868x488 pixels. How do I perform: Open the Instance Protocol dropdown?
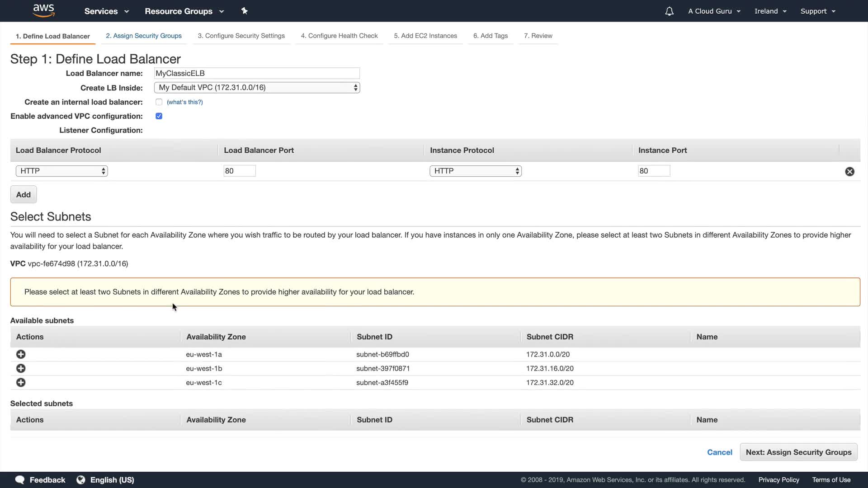pyautogui.click(x=475, y=171)
